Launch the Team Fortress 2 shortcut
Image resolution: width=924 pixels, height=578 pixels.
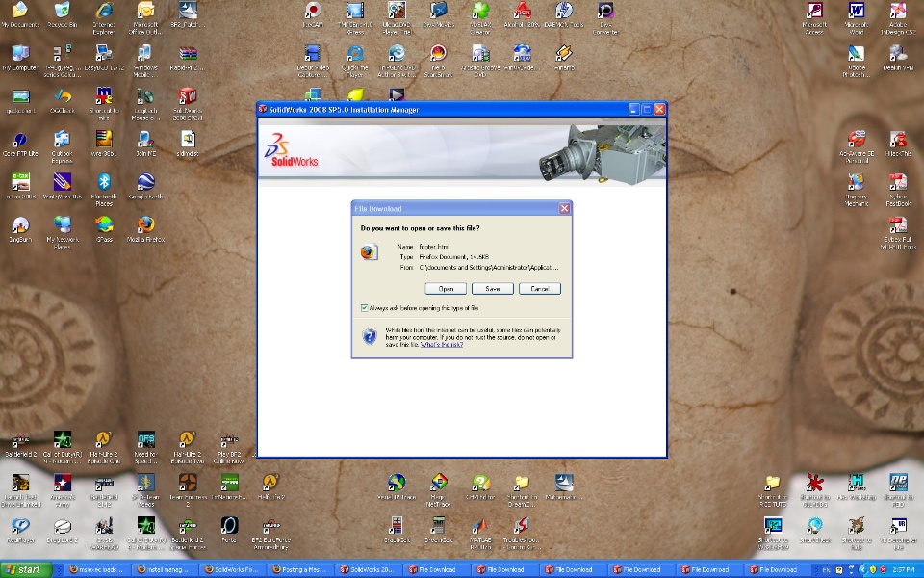188,490
